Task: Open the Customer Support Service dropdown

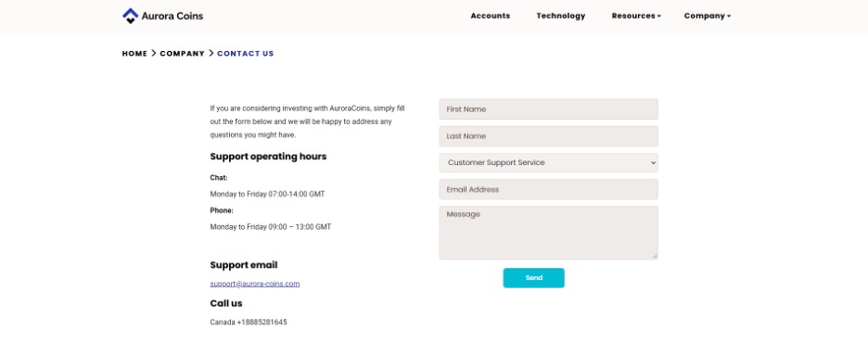Action: [549, 162]
